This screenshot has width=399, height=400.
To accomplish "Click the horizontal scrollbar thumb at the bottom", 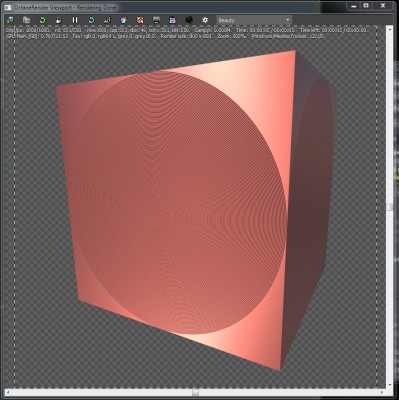I will pyautogui.click(x=196, y=392).
